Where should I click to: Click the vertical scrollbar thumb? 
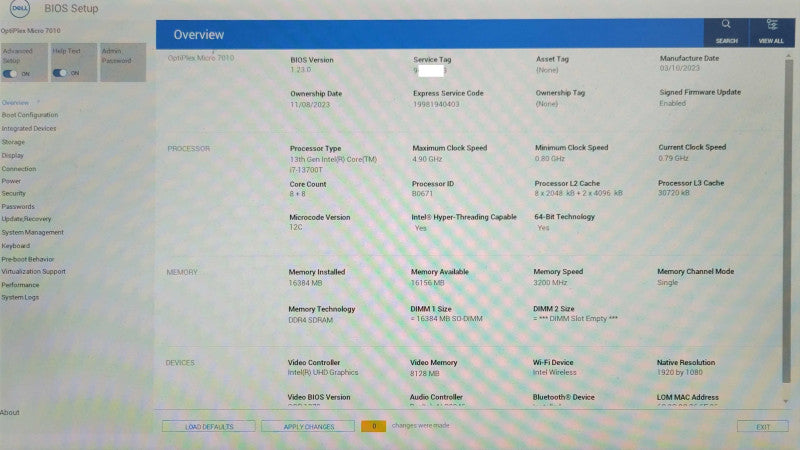tap(788, 220)
